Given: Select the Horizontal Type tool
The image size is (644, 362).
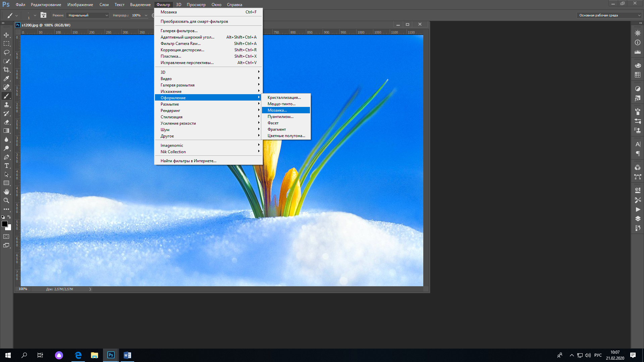Looking at the screenshot, I should pos(6,166).
